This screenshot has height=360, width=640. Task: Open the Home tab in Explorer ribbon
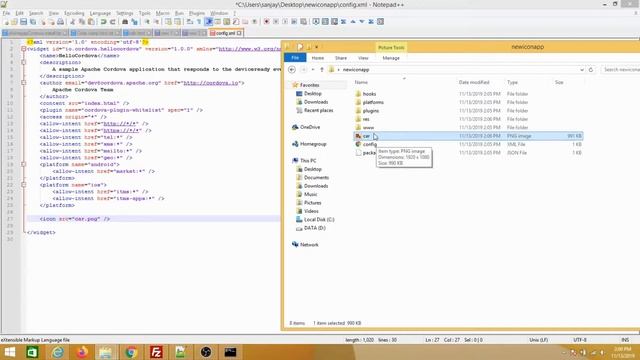[318, 58]
